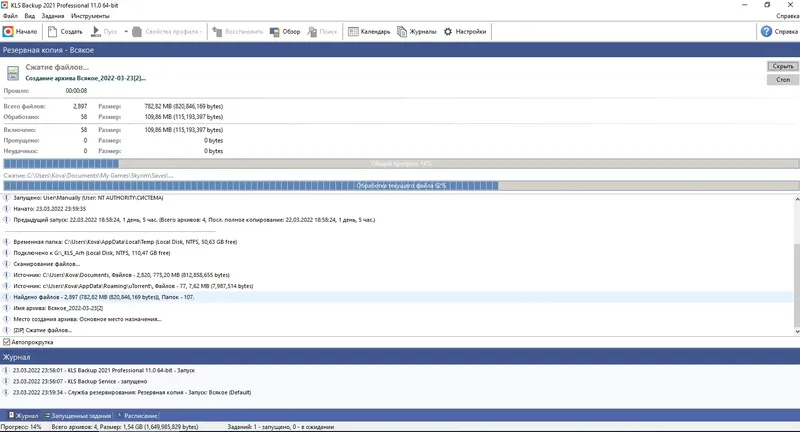This screenshot has height=432, width=800.
Task: Create a new profile with the Создать icon
Action: pyautogui.click(x=52, y=32)
